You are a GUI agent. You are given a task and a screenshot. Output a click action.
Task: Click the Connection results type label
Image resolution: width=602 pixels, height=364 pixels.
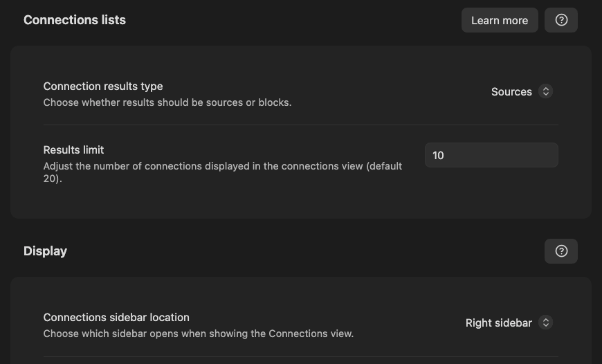point(103,87)
